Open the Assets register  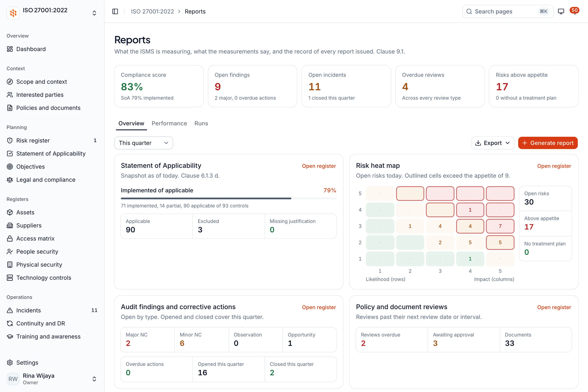click(52, 212)
